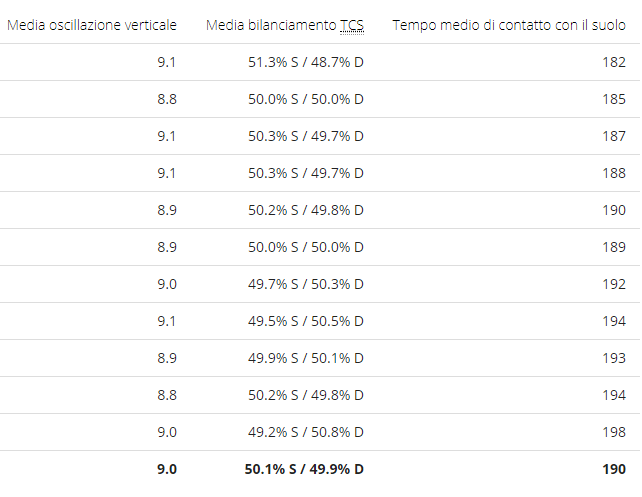The width and height of the screenshot is (642, 497).
Task: Select the ground contact value 182
Action: pos(614,62)
